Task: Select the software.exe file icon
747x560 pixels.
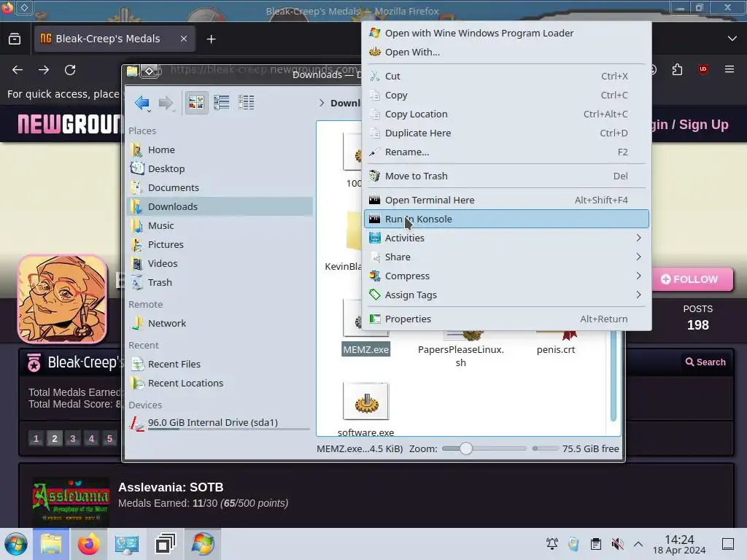Action: coord(366,402)
